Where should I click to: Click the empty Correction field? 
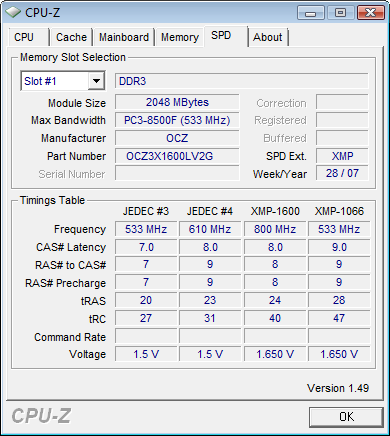click(342, 102)
